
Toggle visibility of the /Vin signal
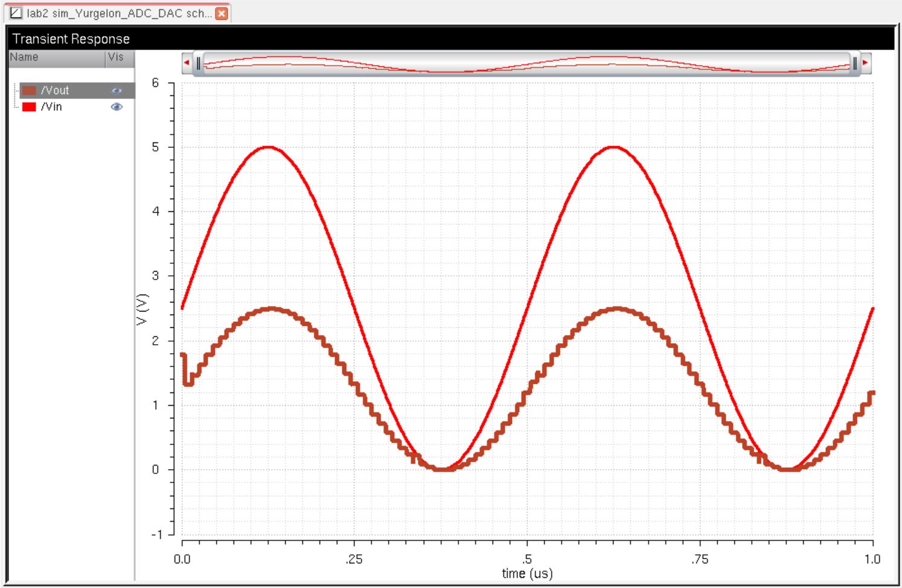[117, 107]
